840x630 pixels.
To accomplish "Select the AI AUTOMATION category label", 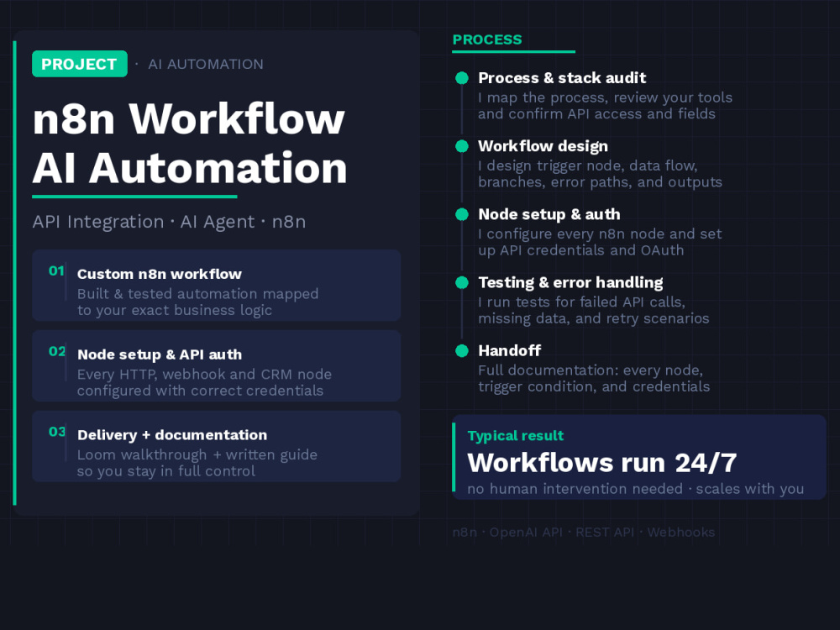I will [206, 65].
